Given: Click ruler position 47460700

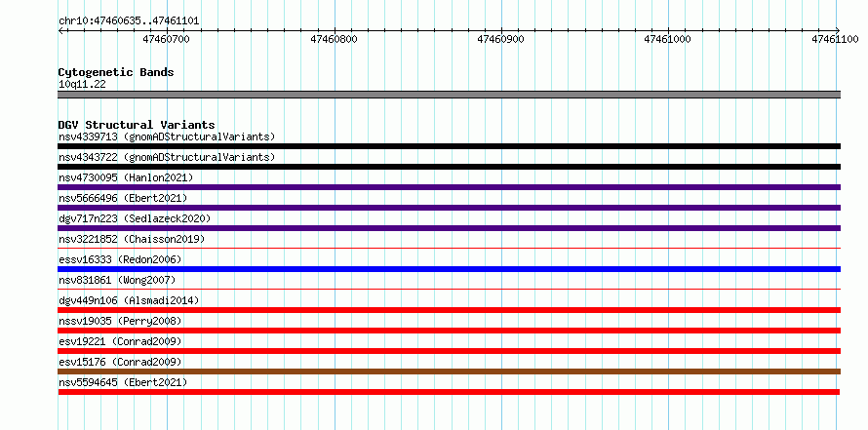Looking at the screenshot, I should click(x=166, y=39).
